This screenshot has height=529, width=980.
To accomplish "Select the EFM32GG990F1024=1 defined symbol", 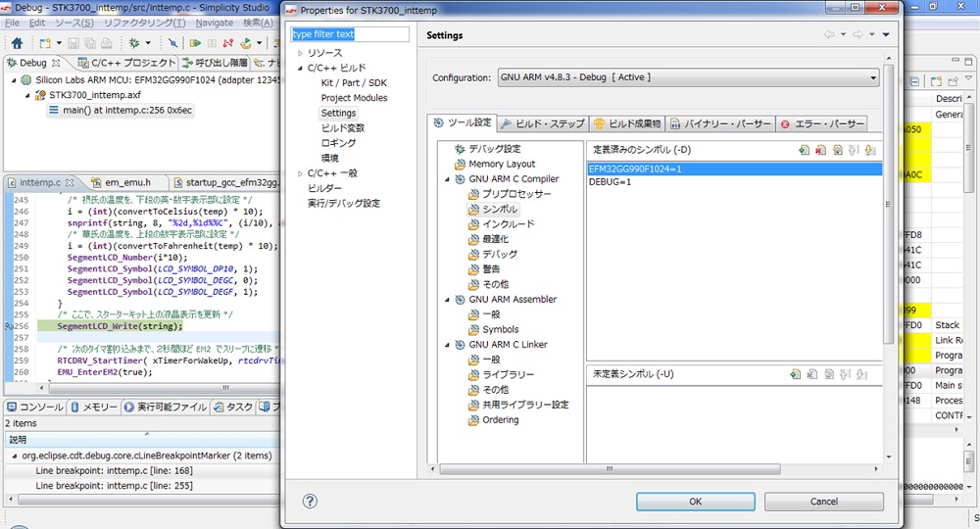I will point(734,169).
